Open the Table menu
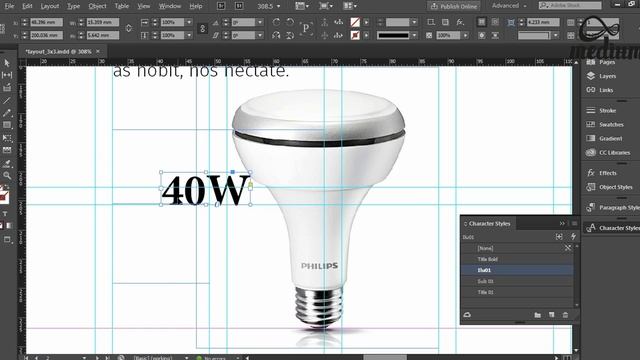This screenshot has width=640, height=360. click(122, 6)
